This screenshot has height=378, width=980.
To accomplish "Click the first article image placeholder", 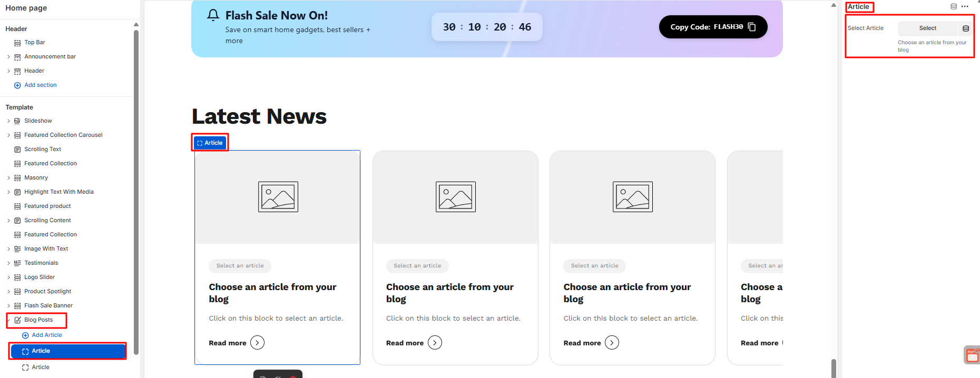I will pos(278,197).
